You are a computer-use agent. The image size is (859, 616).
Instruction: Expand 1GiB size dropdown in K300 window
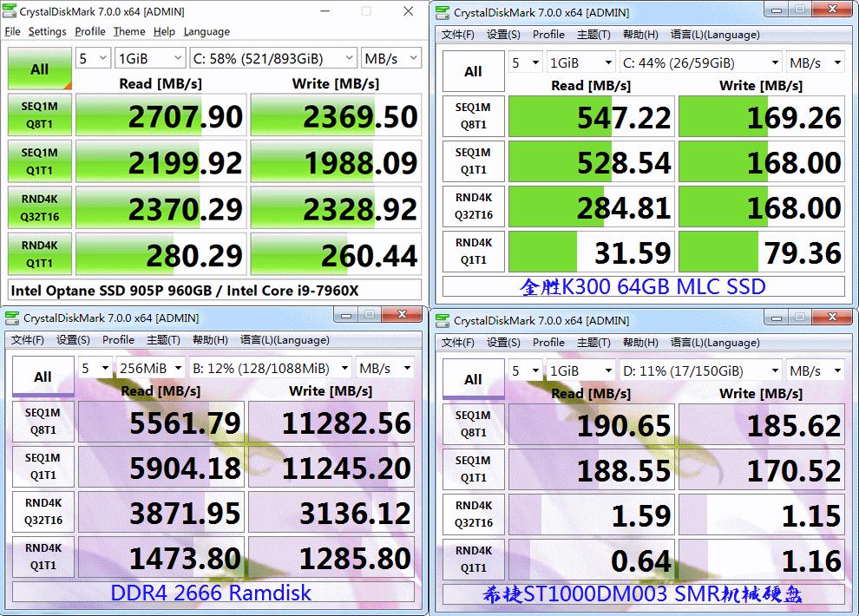coord(580,63)
